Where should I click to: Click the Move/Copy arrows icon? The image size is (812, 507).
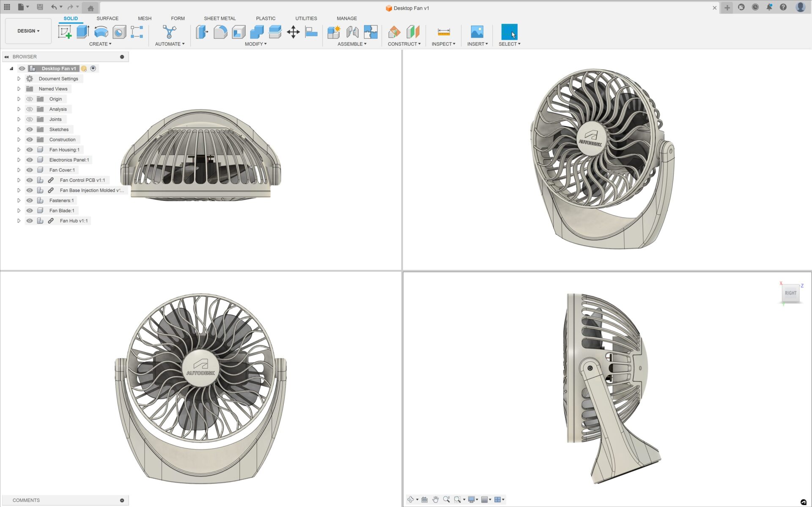click(293, 32)
